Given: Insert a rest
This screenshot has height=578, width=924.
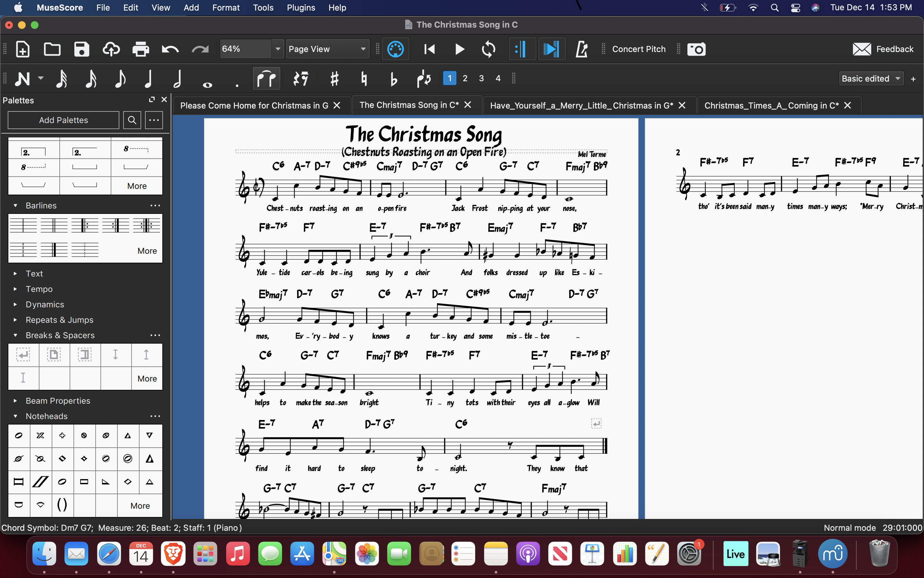Looking at the screenshot, I should [x=301, y=79].
